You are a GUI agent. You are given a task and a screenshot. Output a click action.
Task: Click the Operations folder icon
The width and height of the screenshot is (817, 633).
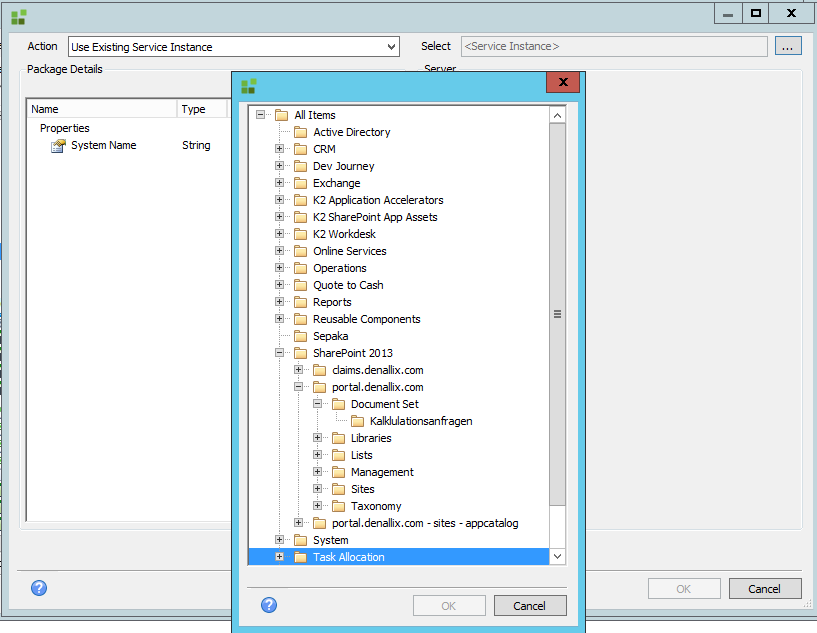point(300,268)
